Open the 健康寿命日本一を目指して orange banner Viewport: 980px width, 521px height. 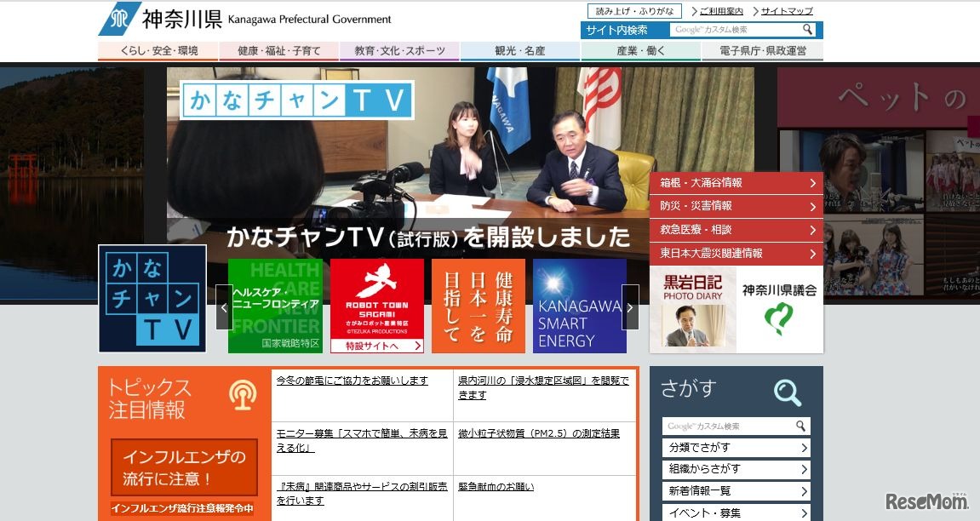point(479,306)
